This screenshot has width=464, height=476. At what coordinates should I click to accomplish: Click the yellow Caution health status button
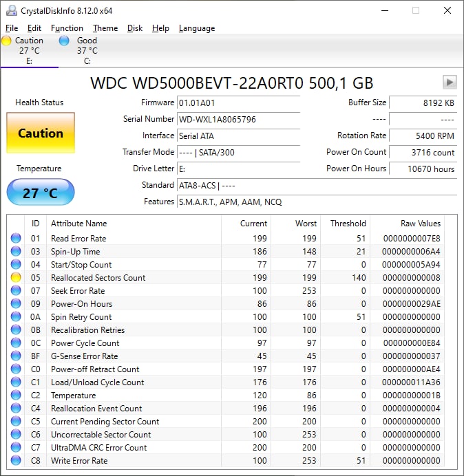click(x=41, y=133)
